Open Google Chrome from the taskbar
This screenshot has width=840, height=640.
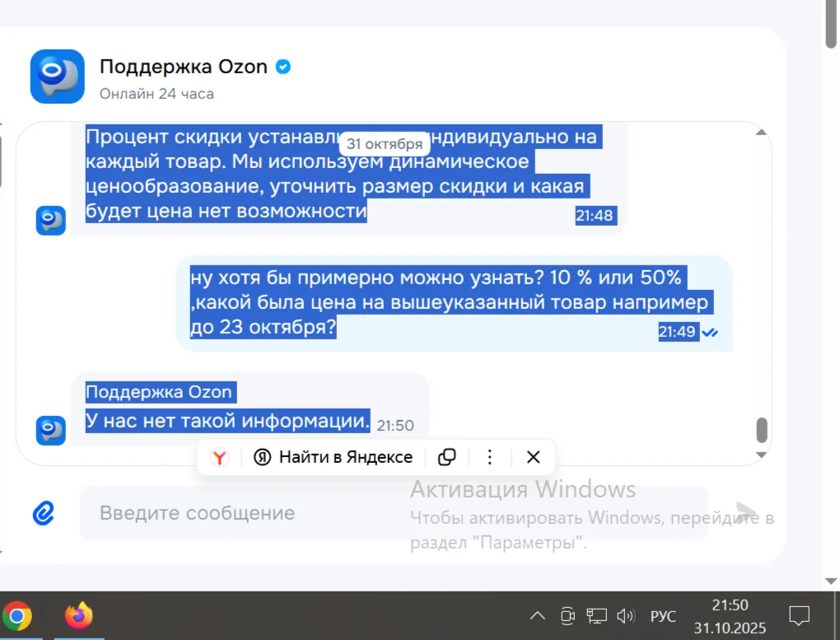(17, 616)
